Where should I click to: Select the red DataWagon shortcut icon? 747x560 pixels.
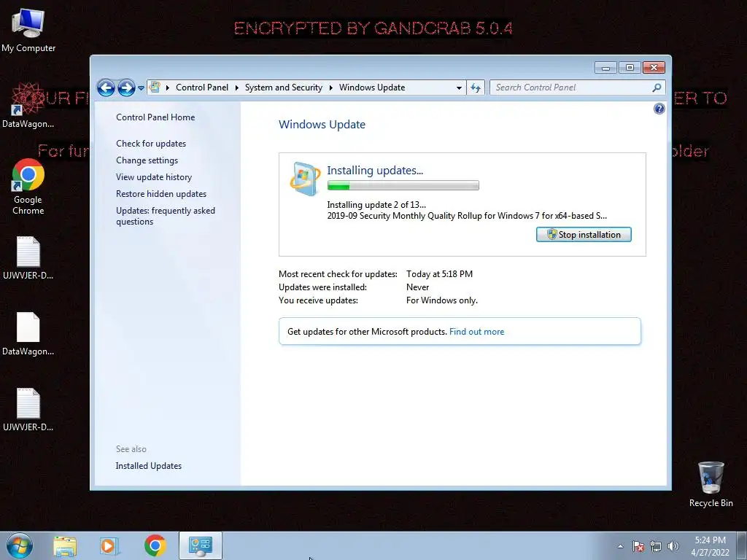[x=28, y=105]
